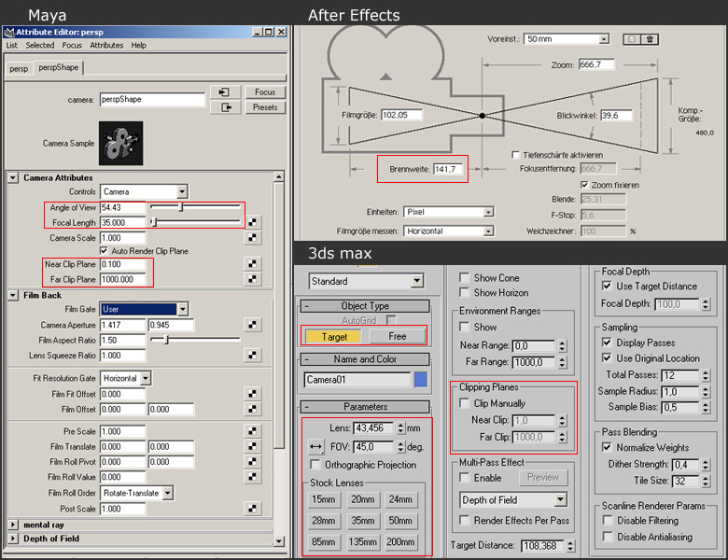
Task: Click the Maya output-connection icon below it
Action: click(225, 107)
